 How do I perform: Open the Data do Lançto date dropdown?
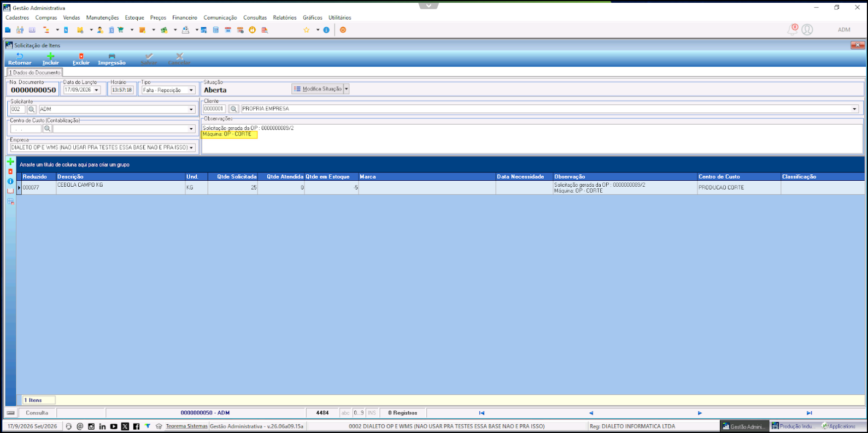point(97,90)
